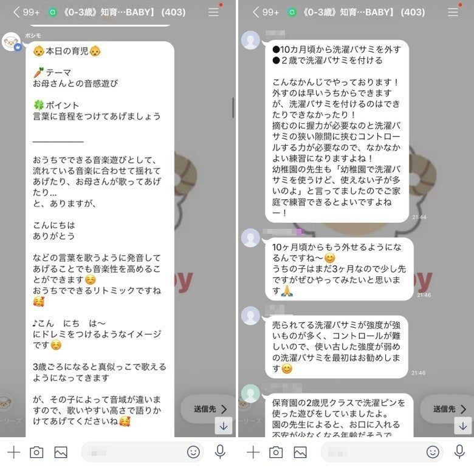
Task: Go back using right chat's back arrow
Action: pyautogui.click(x=256, y=12)
